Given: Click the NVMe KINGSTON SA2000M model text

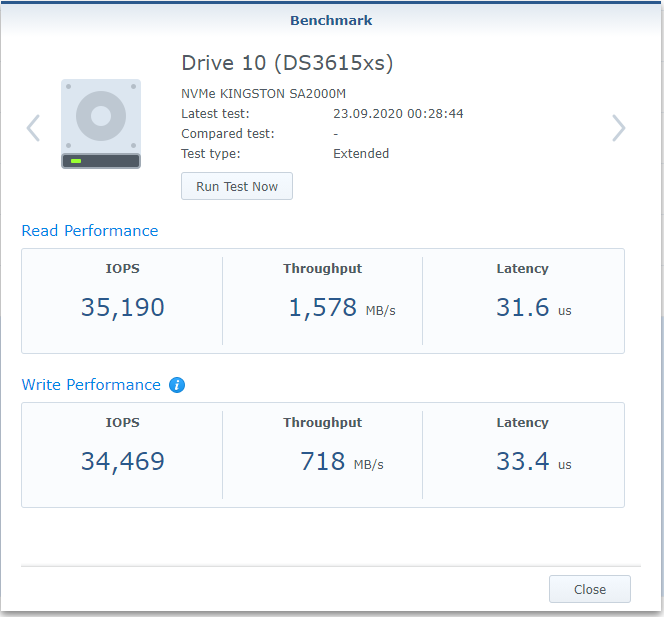Looking at the screenshot, I should pos(263,94).
